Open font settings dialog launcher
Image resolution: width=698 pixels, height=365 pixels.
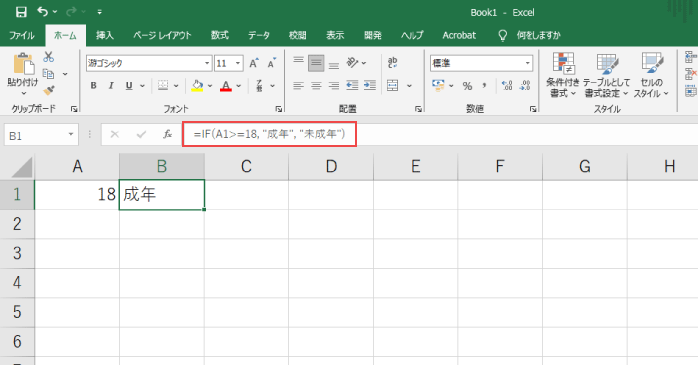pos(278,109)
